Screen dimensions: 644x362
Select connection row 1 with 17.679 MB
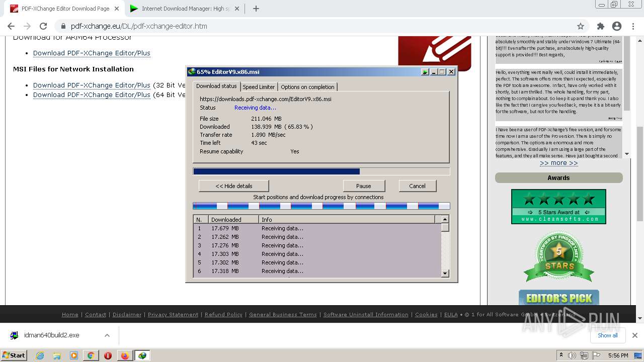click(x=317, y=228)
